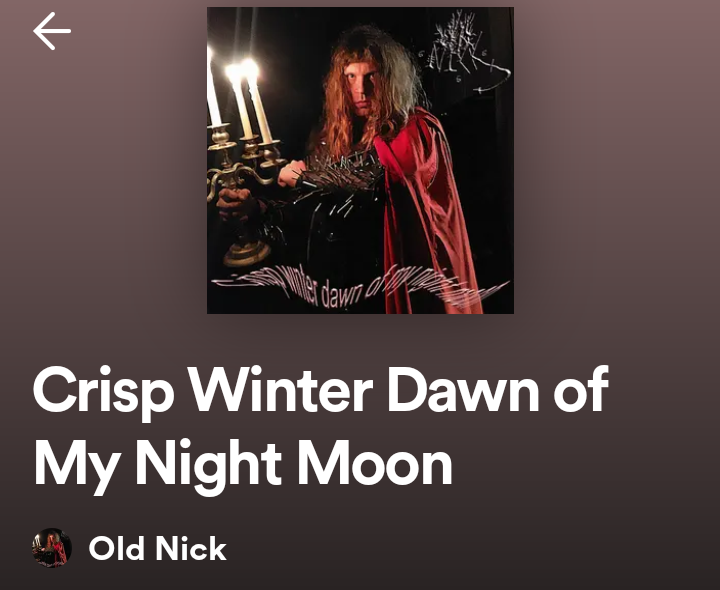Click the word 'Nick' in the artist name
This screenshot has height=590, width=720.
191,548
